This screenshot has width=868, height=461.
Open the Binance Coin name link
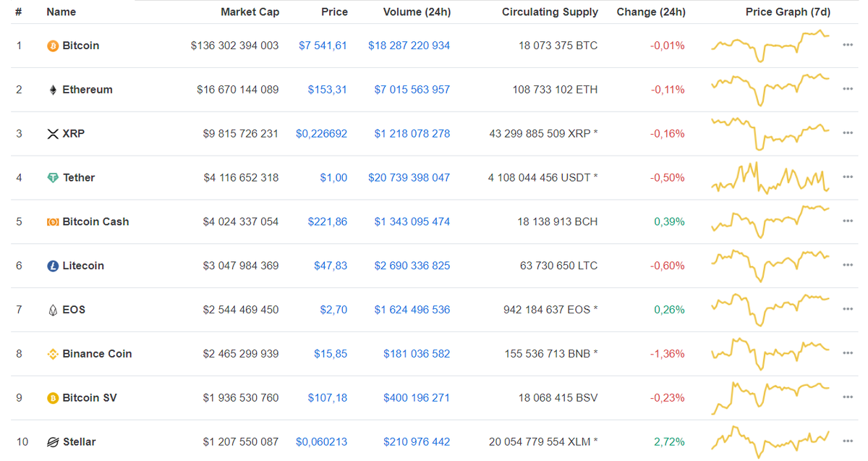click(98, 354)
